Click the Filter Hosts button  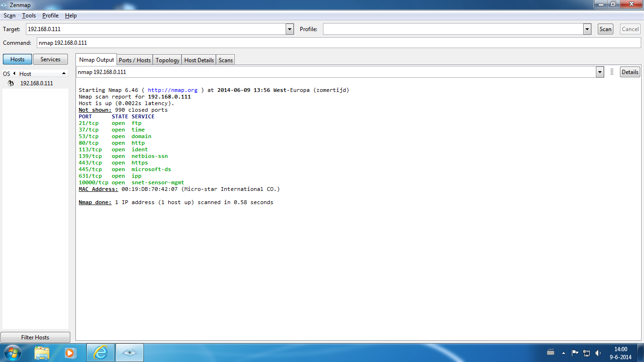[x=35, y=337]
